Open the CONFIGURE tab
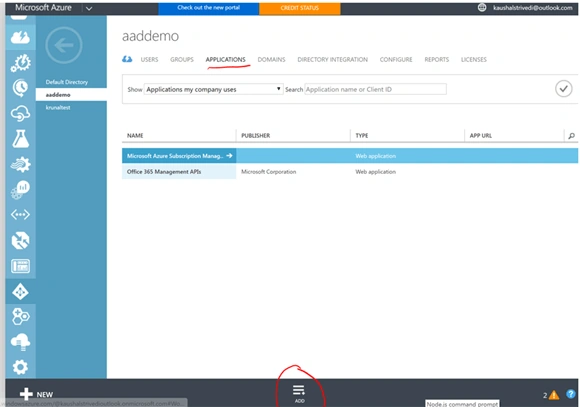 pos(396,60)
